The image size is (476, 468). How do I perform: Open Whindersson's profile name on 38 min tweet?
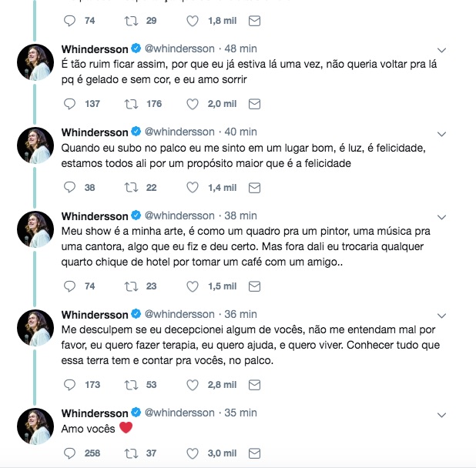tap(96, 215)
